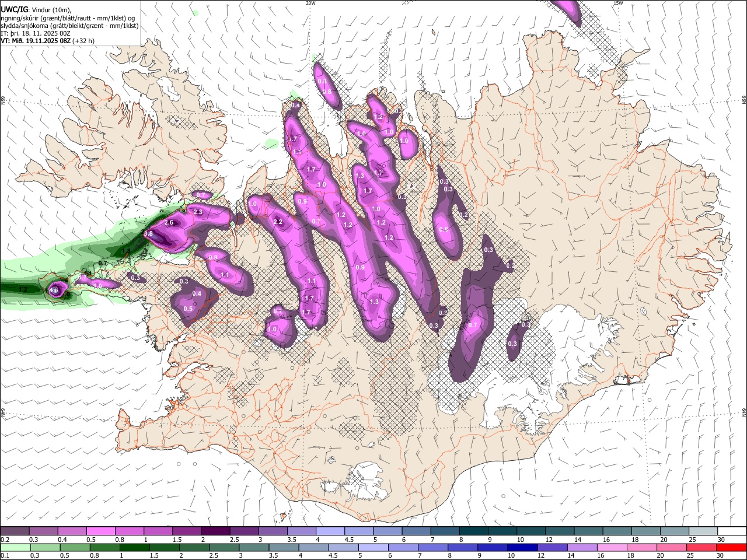Click the pink 16–18 swatch, lower legend
Viewport: 747px width, 560px height.
[x=612, y=547]
